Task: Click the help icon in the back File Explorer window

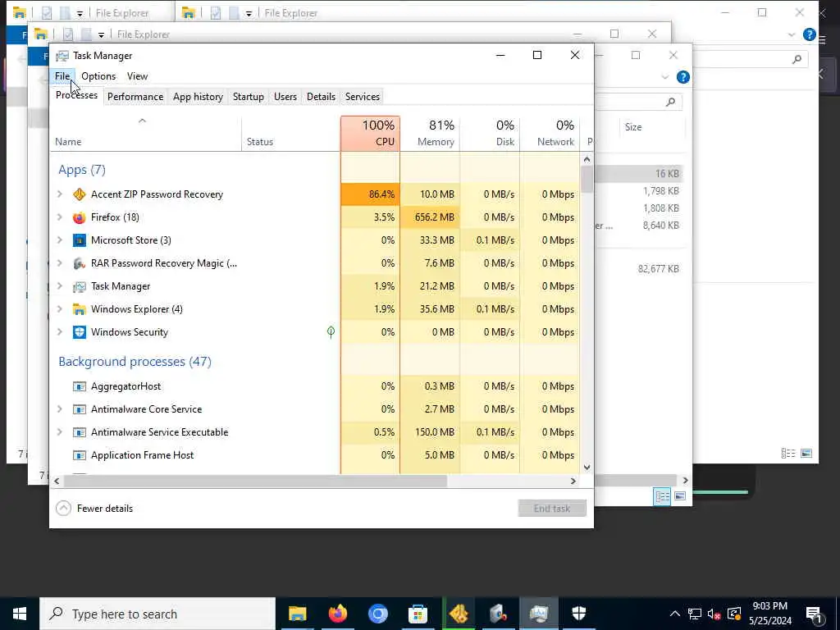Action: pyautogui.click(x=810, y=34)
